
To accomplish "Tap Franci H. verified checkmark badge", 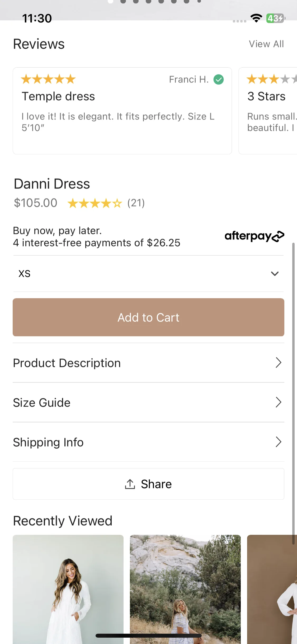I will (219, 79).
